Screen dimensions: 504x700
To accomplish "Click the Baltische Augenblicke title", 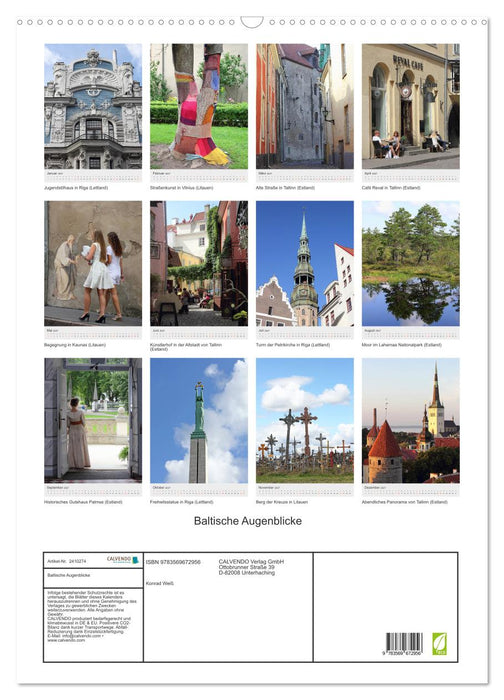I will click(x=248, y=521).
